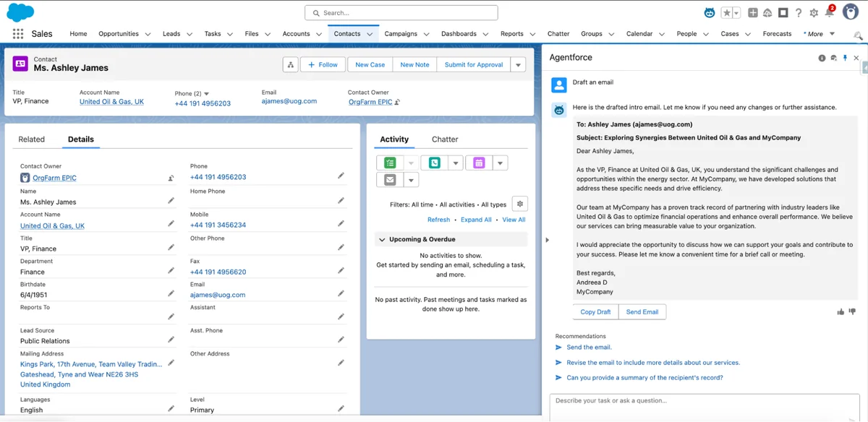Click the Send Email button
This screenshot has width=868, height=422.
[642, 312]
